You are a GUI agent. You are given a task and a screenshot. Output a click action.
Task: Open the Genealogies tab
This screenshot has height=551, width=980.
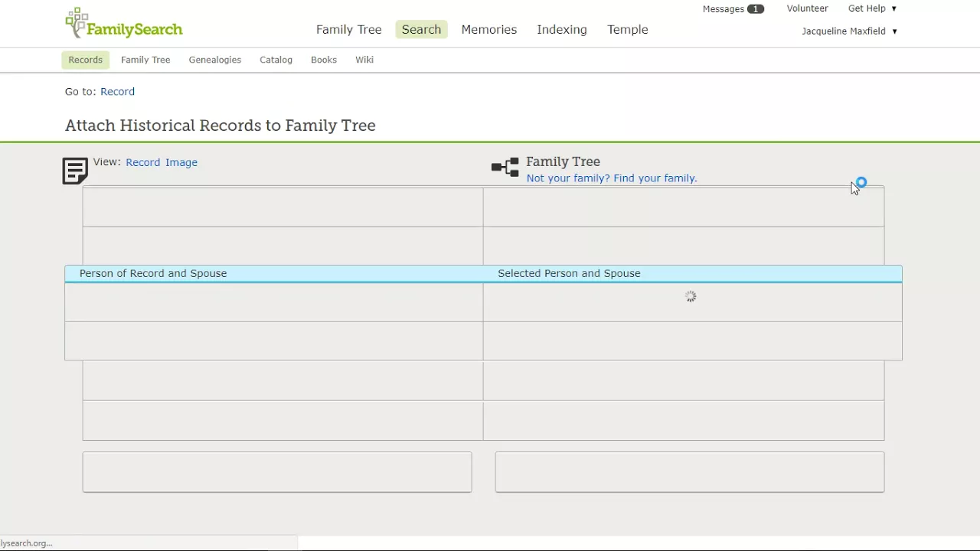[215, 60]
